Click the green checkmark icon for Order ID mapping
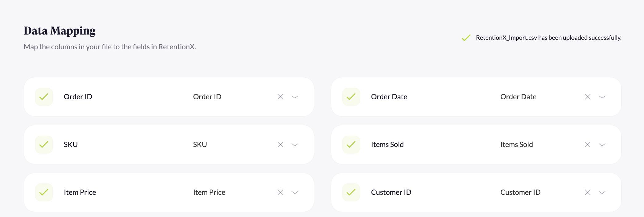This screenshot has height=217, width=644. click(44, 96)
